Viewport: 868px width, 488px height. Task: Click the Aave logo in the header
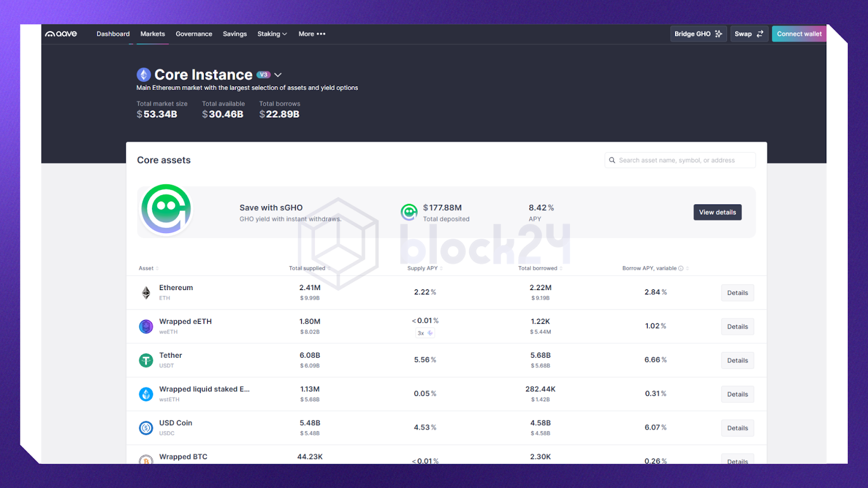pyautogui.click(x=61, y=34)
